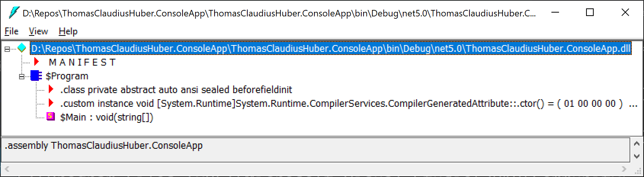Select the $Main : void(string[]) method
Screen dimensions: 644x177
[107, 117]
